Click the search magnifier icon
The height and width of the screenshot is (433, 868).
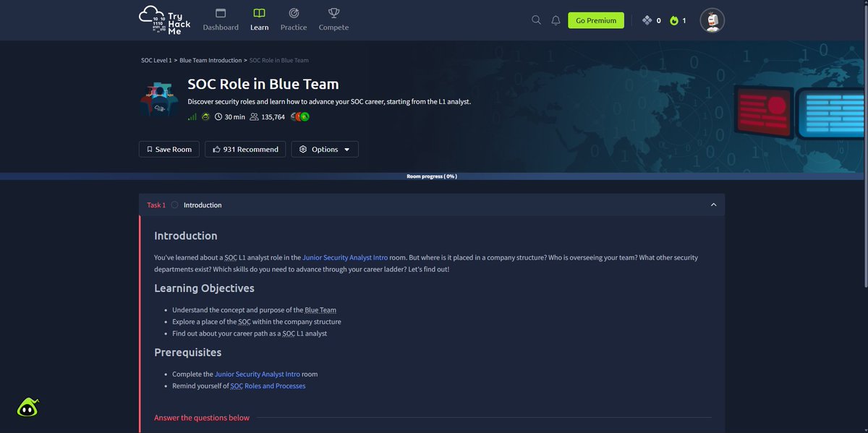(x=536, y=20)
